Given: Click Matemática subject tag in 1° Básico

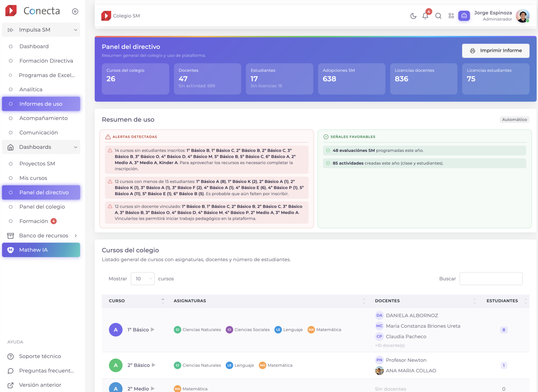Looking at the screenshot, I should [324, 330].
